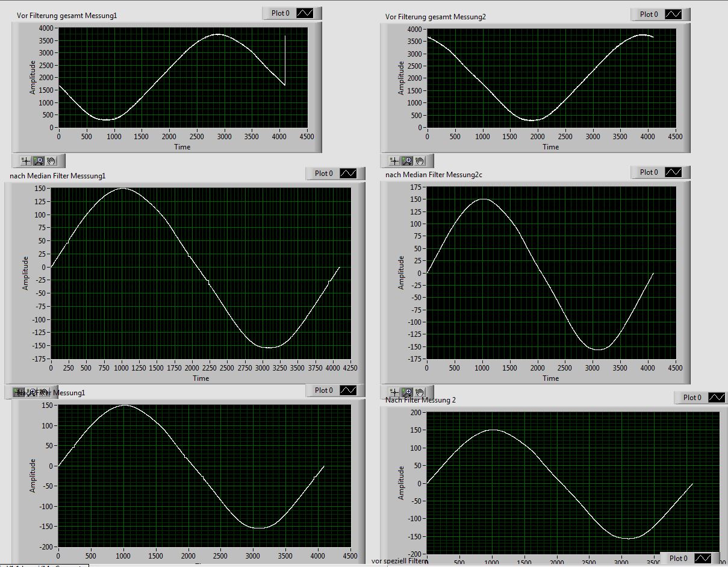Click Plot 0 label in nach Median Filter Messsung1 legend
The height and width of the screenshot is (567, 728).
(324, 174)
